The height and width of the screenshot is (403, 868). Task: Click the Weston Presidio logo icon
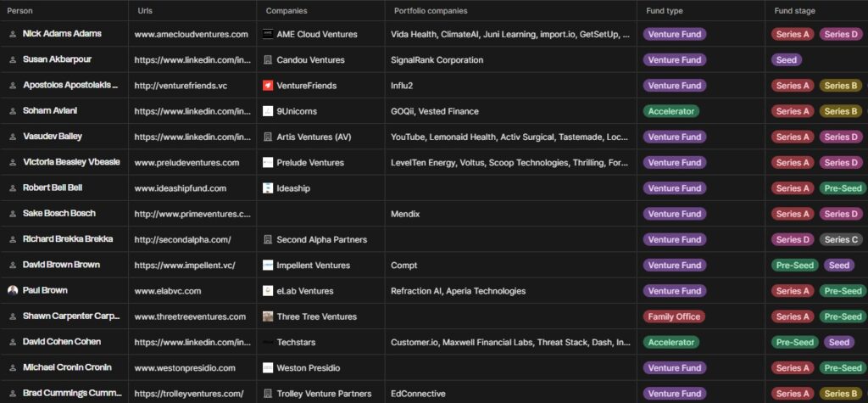coord(268,367)
